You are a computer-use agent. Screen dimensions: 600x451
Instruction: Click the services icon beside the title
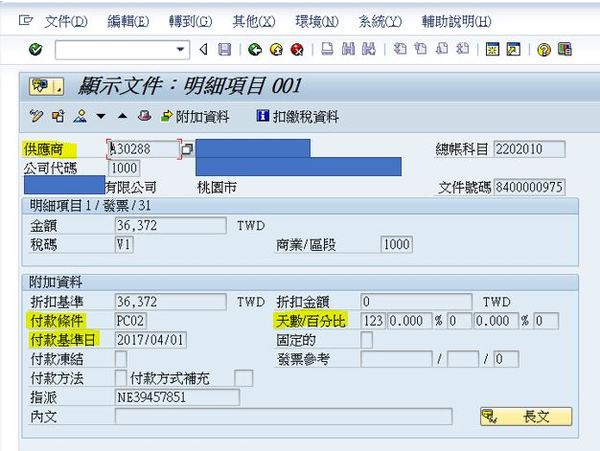(46, 86)
